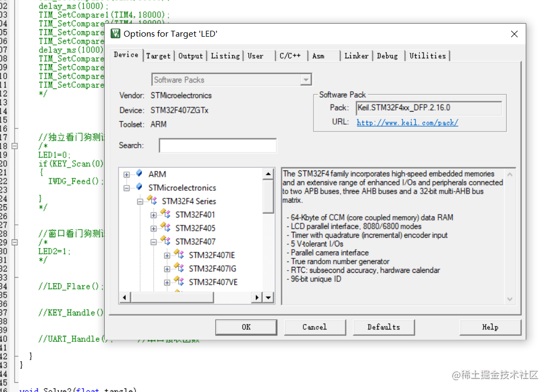
Task: Select STM32F4 Series tree row
Action: 189,201
